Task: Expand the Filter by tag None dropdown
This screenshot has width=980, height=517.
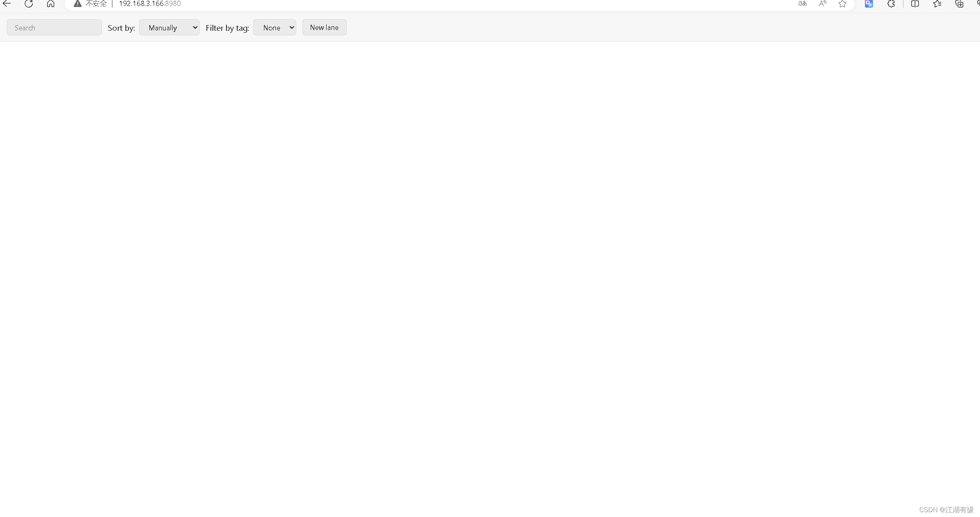Action: (275, 28)
